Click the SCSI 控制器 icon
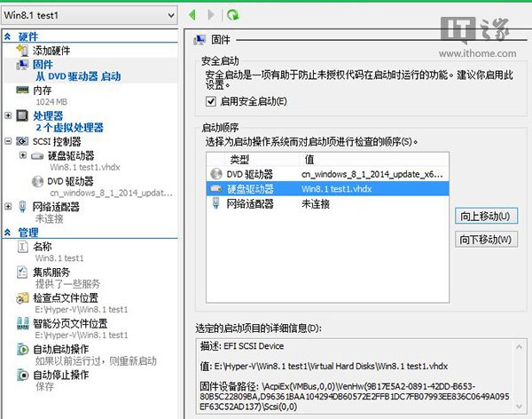Viewport: 532px width, 419px height. 22,141
